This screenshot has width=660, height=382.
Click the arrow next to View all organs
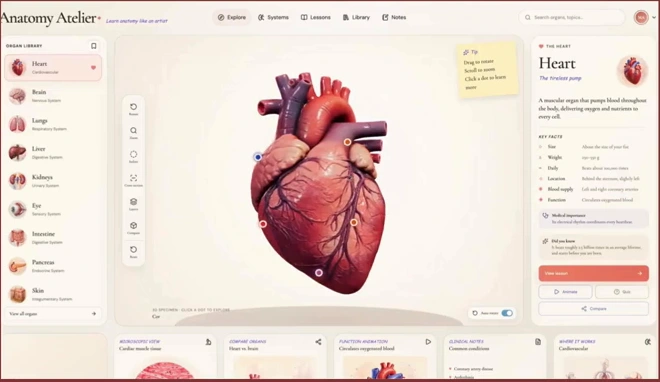click(93, 314)
